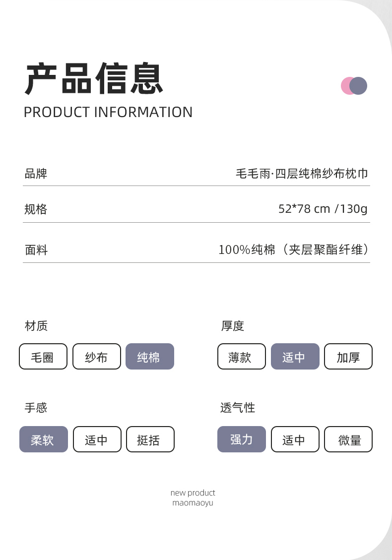Choose the 加厚 thickness option
The image size is (392, 560).
(348, 357)
